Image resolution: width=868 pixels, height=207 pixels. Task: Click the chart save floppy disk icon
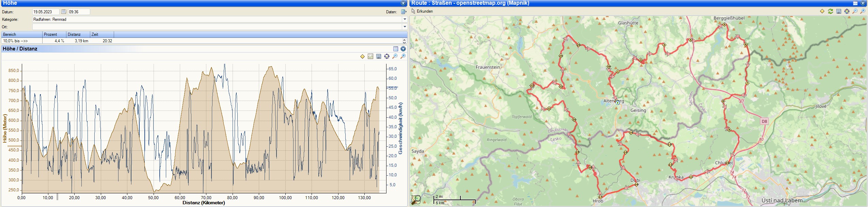379,56
